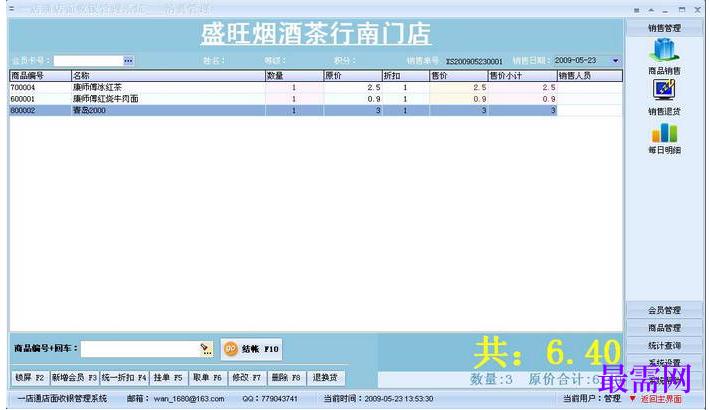Click the product name 青岛2000
The height and width of the screenshot is (410, 710).
89,111
